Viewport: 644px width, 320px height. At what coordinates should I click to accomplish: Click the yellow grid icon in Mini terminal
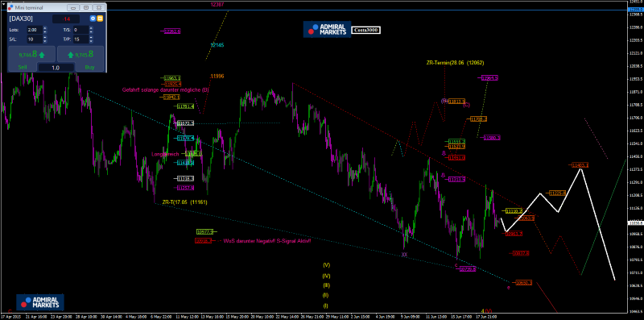point(100,19)
